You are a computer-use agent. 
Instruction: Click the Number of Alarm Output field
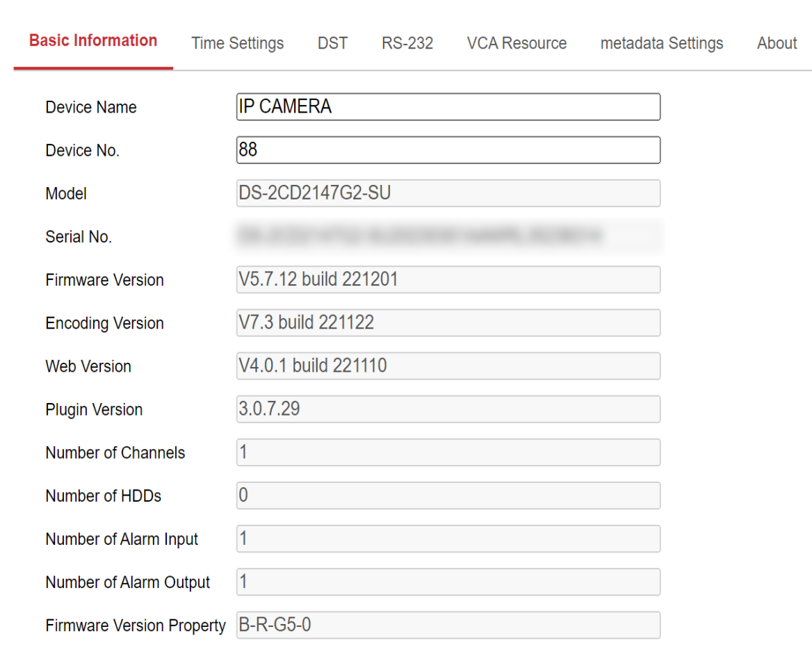448,582
